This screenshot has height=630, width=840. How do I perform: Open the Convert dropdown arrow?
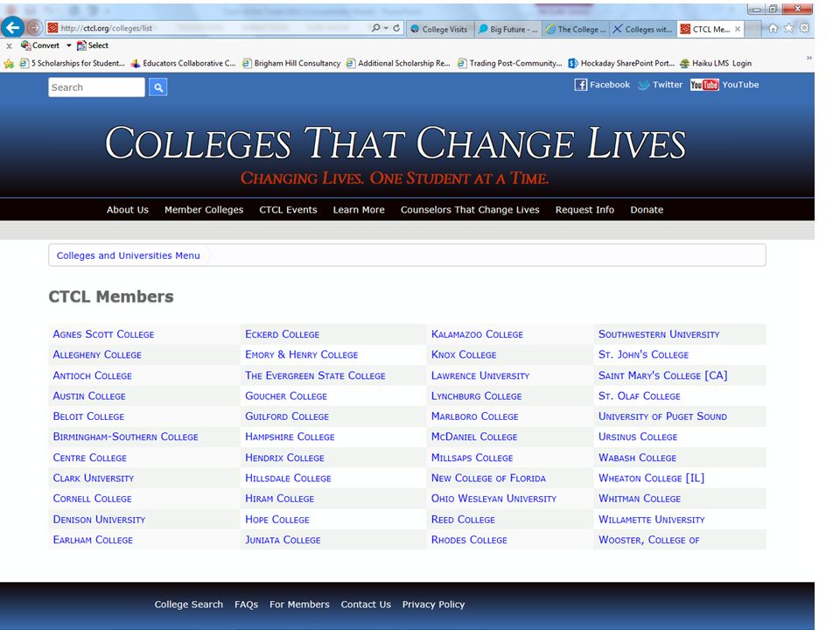[69, 45]
